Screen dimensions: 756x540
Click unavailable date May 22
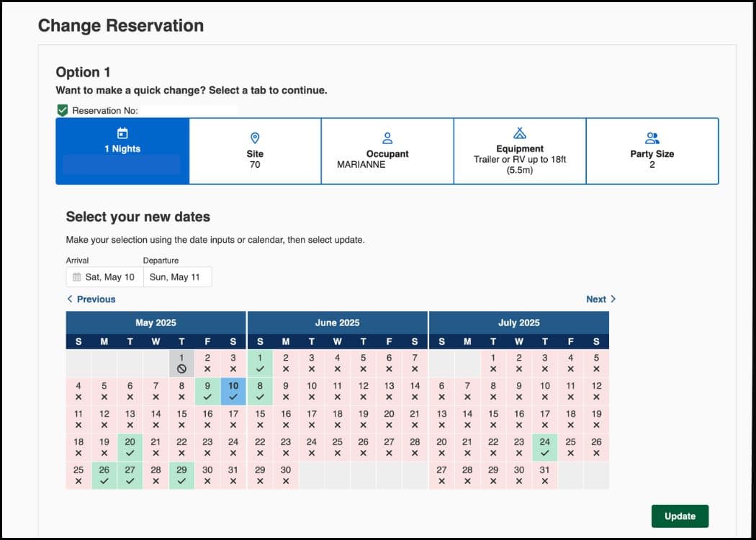[x=181, y=447]
